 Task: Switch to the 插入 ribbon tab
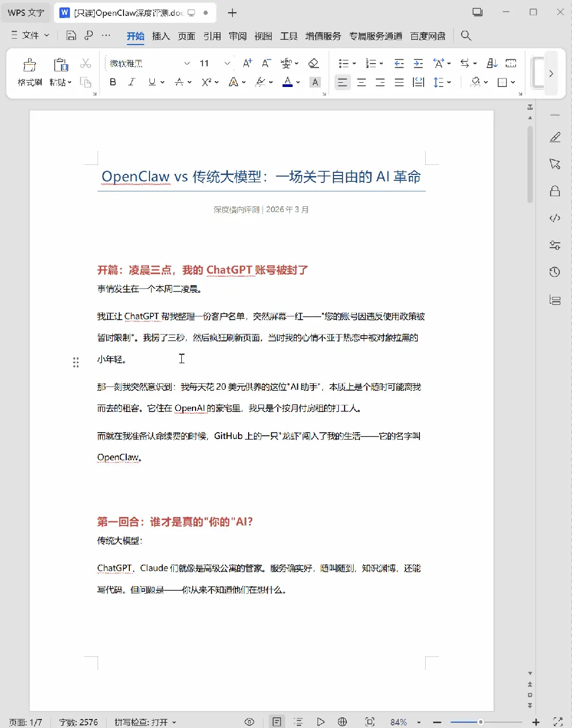coord(160,36)
